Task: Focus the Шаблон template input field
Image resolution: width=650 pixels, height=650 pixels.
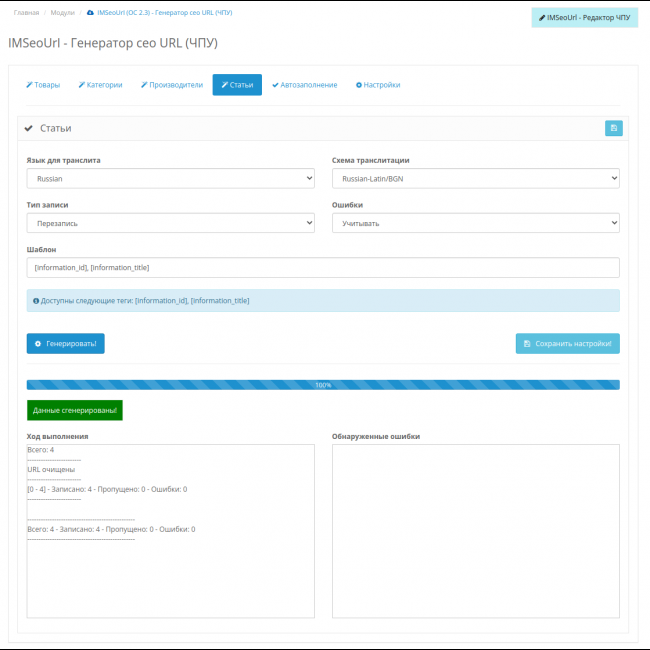Action: pos(323,268)
